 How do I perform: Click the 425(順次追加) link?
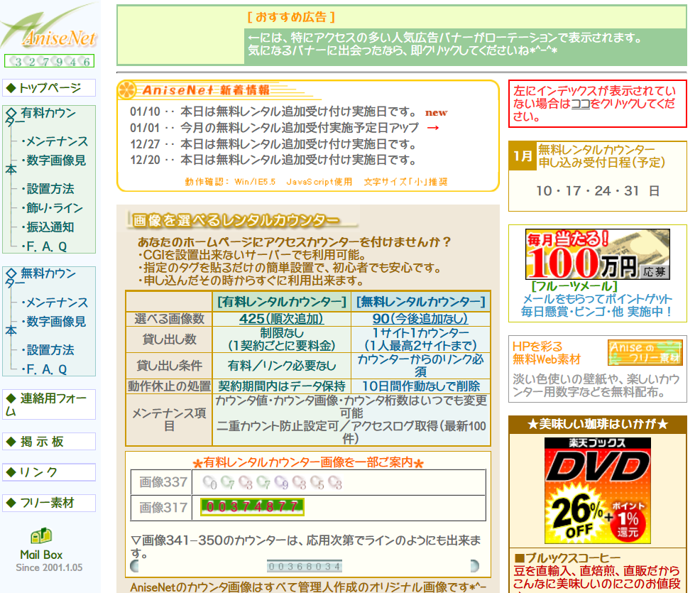tap(281, 319)
